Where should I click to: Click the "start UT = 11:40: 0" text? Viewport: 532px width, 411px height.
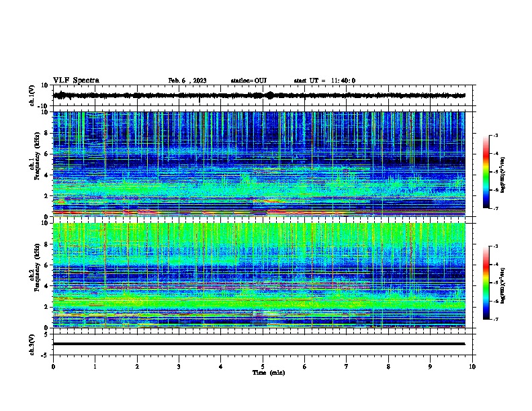pos(324,81)
